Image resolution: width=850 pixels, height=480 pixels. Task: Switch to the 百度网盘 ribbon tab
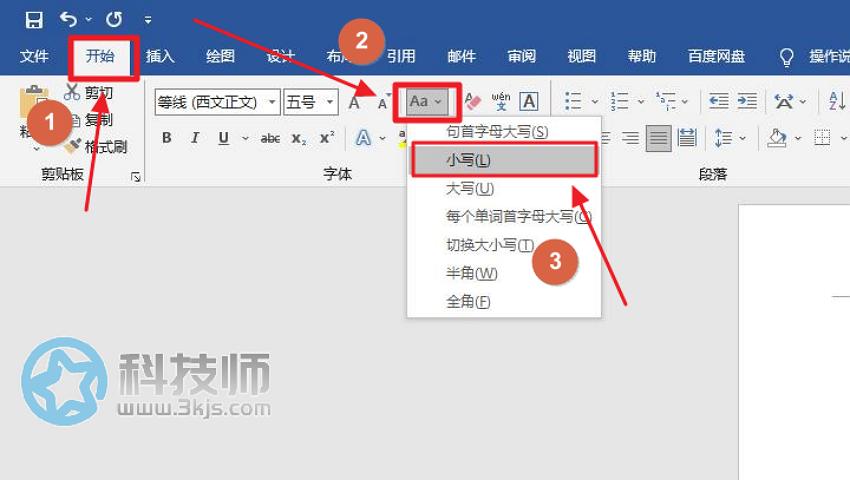pos(716,56)
